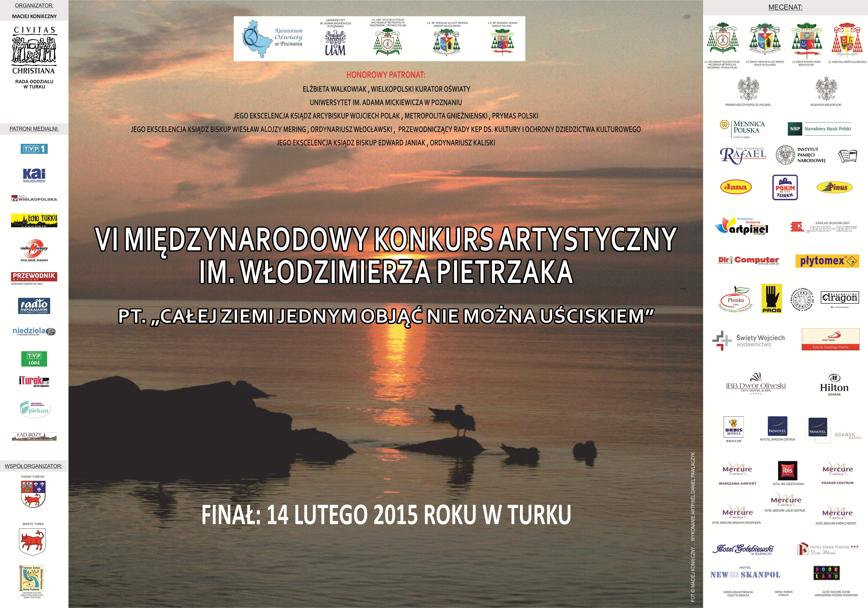Click the ibis hotel logo
868x608 pixels.
(787, 471)
